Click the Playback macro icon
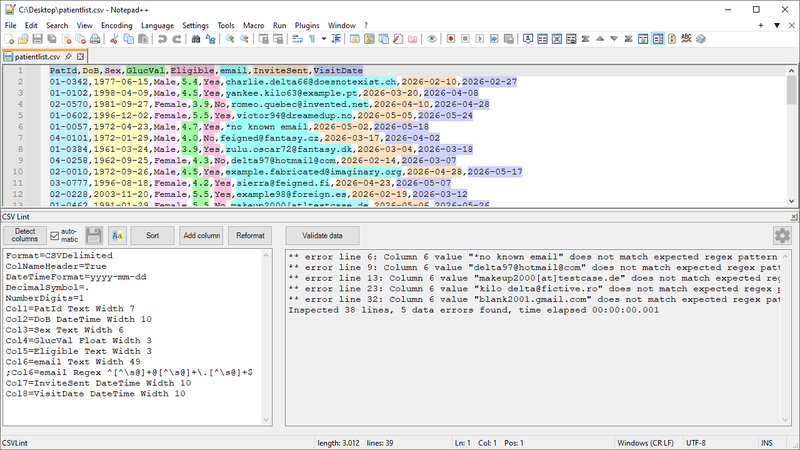The height and width of the screenshot is (450, 800). 479,39
